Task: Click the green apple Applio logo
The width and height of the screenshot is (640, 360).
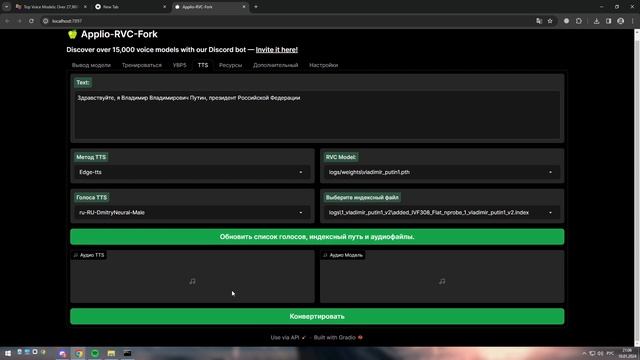Action: click(72, 34)
